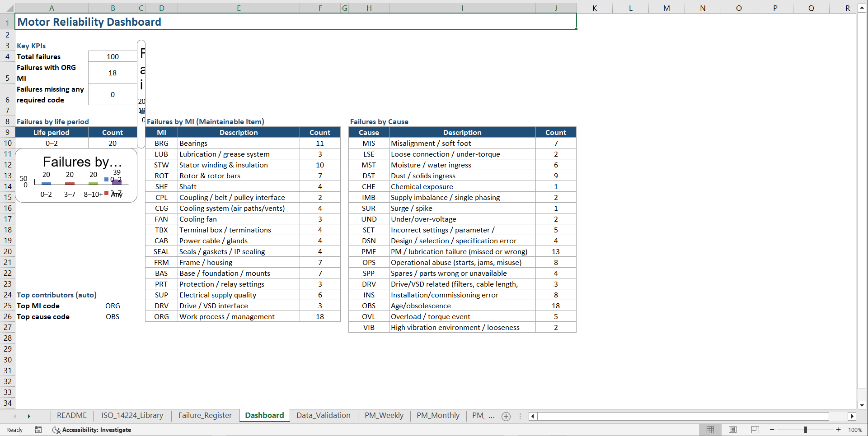Open the README sheet tab
Screen dimensions: 868x436
(x=71, y=415)
